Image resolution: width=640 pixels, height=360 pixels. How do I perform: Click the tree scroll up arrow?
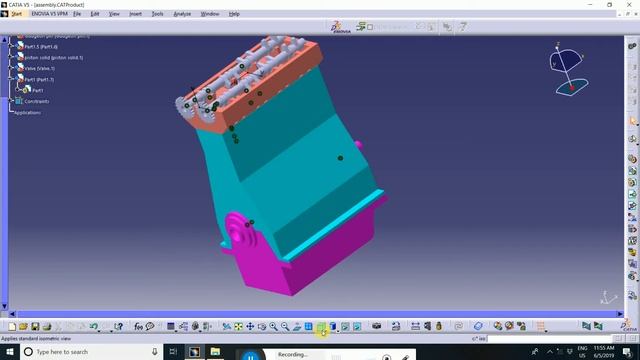tap(4, 40)
